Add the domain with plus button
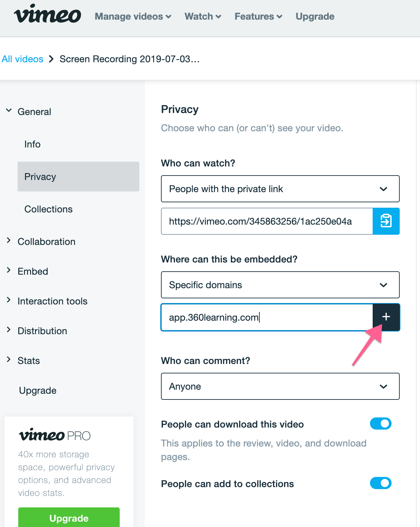Screen dimensions: 420x527 (x=386, y=317)
